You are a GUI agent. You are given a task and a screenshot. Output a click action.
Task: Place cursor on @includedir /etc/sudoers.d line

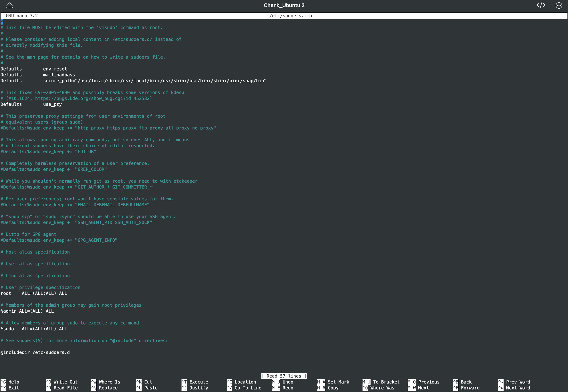[35, 352]
